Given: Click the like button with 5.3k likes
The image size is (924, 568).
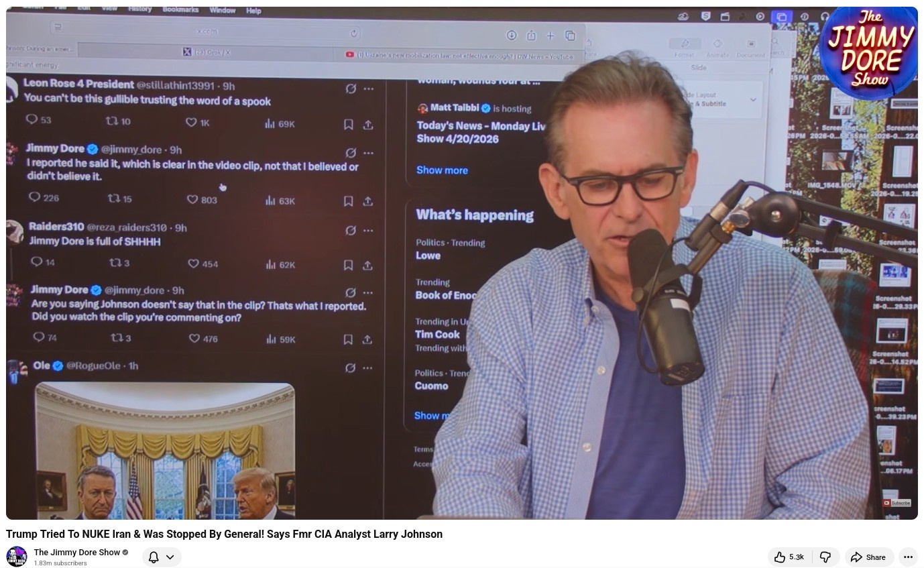Looking at the screenshot, I should click(x=789, y=557).
